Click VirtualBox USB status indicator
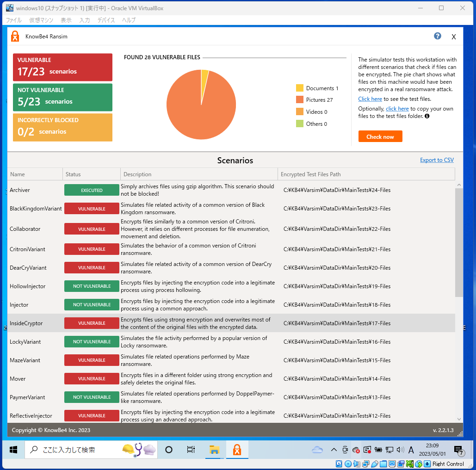Image resolution: width=476 pixels, height=470 pixels. pos(375,464)
